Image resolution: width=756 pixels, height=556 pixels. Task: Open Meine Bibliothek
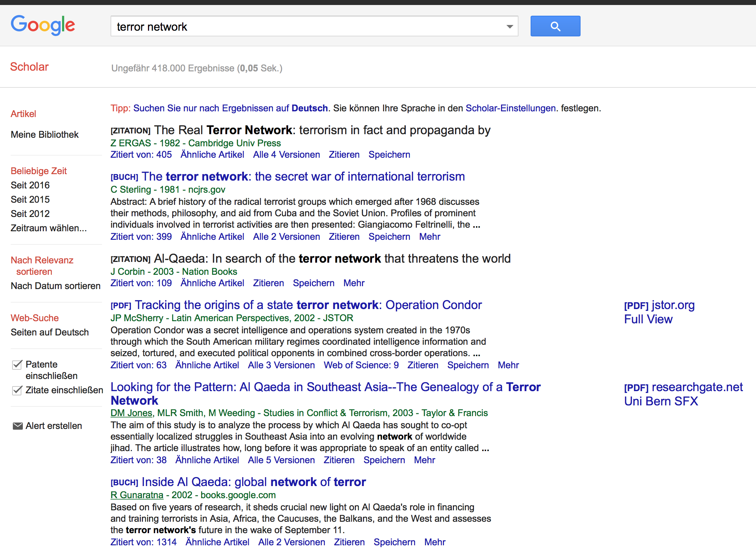(x=45, y=135)
